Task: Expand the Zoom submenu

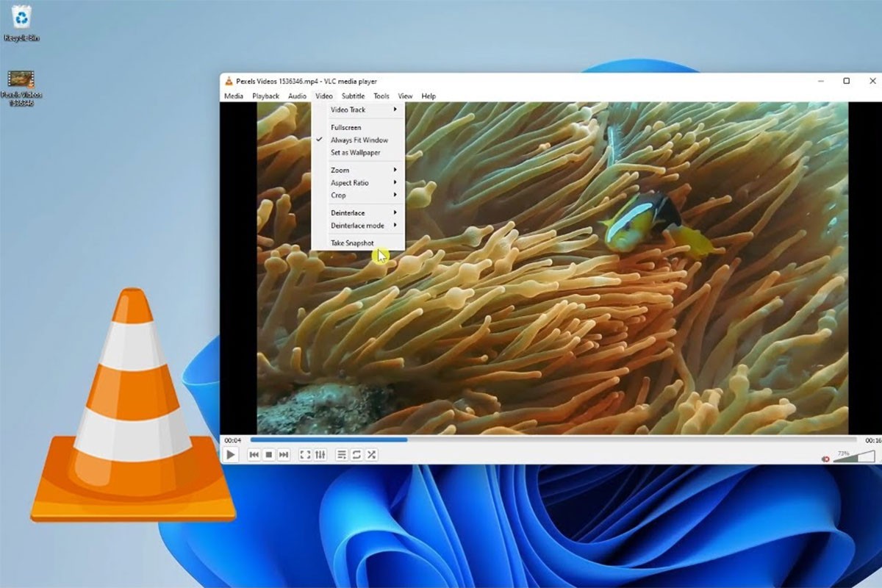Action: click(358, 170)
